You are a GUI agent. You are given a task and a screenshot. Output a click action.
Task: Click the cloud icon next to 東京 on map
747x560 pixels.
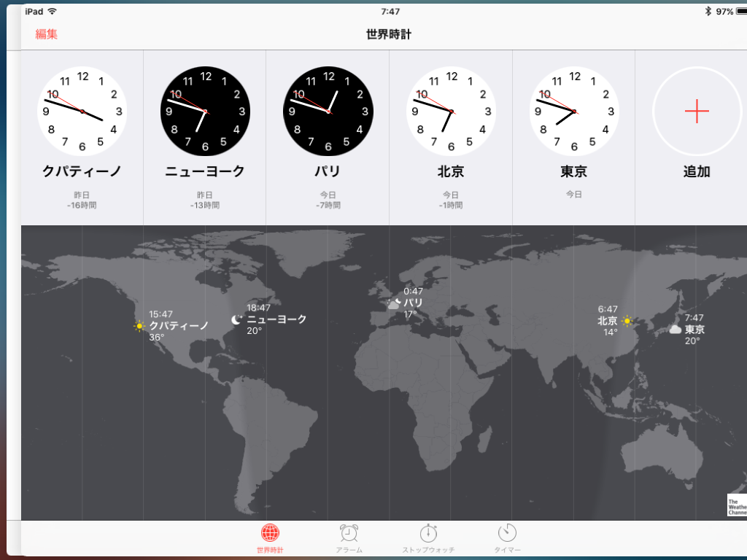(x=675, y=330)
